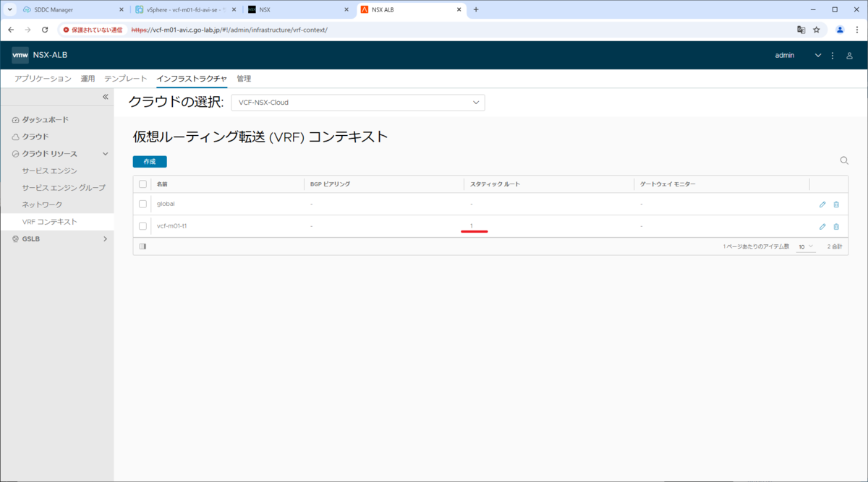Open user profile icon in header
Image resolution: width=868 pixels, height=482 pixels.
pyautogui.click(x=849, y=56)
